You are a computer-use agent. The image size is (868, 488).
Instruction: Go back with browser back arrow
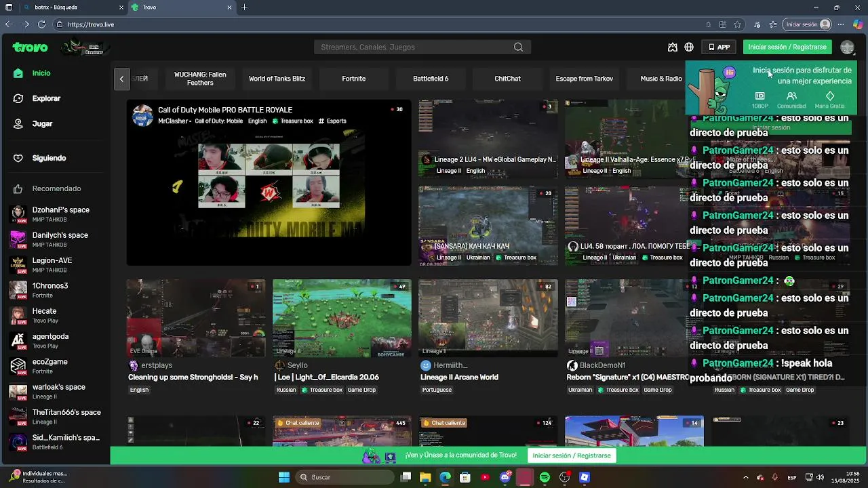[9, 24]
